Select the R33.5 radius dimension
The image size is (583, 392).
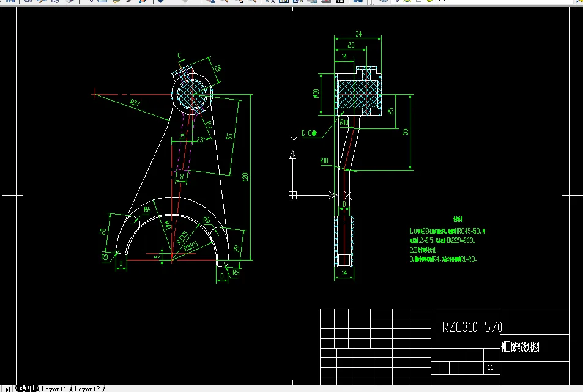(182, 238)
